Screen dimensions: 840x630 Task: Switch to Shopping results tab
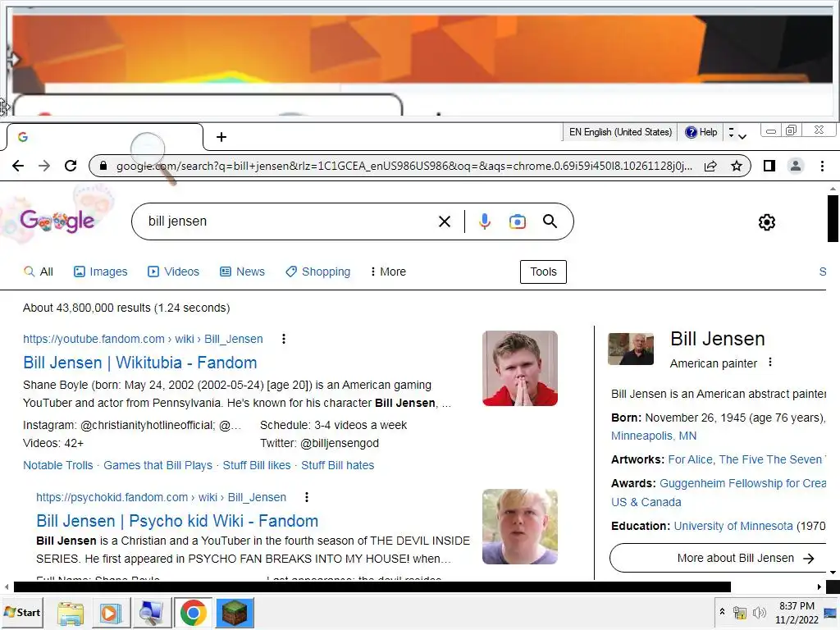[x=318, y=272]
